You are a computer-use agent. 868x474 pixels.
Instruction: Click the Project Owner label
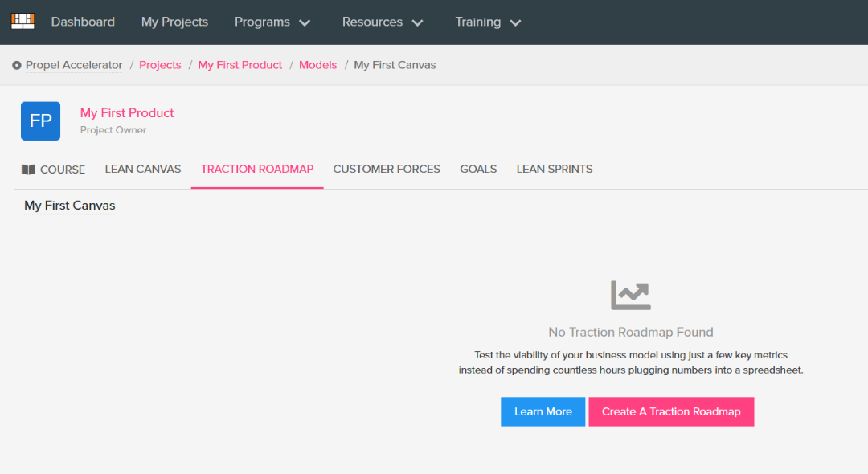[113, 130]
